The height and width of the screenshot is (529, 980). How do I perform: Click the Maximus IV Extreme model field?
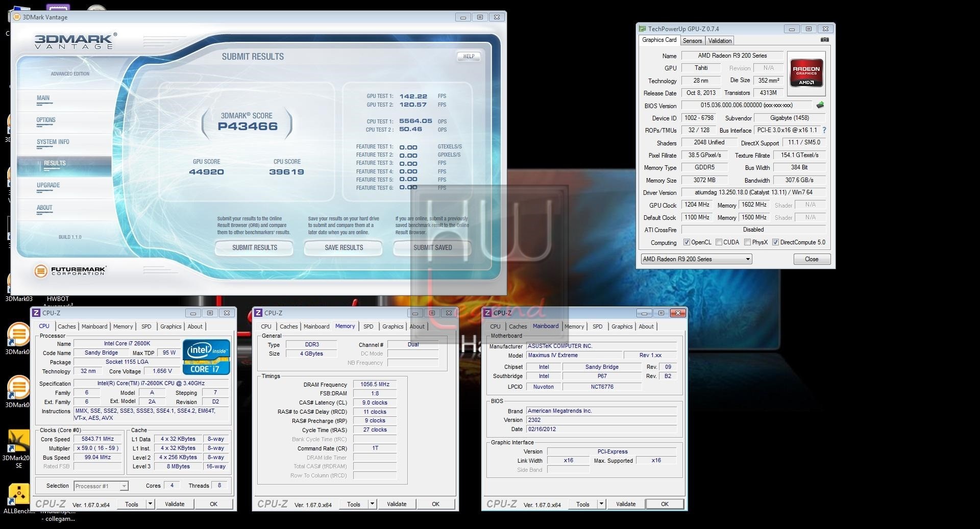(x=574, y=355)
